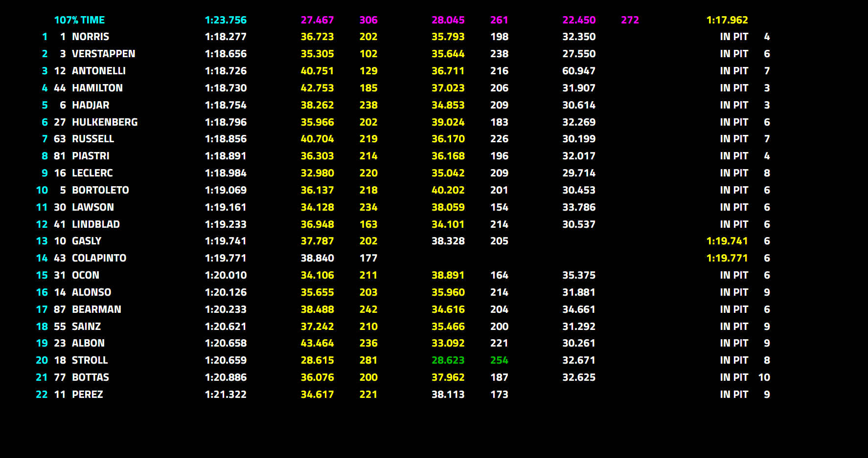Select PEREZ's driver name in last row
Screen dimensions: 868x458
(x=88, y=394)
